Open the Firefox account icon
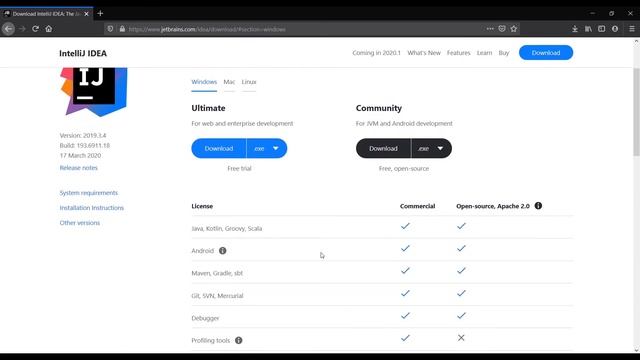This screenshot has width=640, height=360. tap(615, 29)
